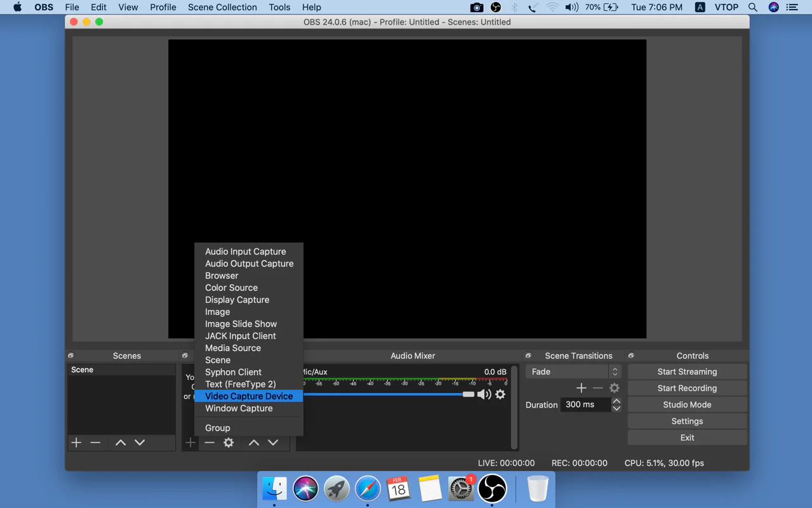Image resolution: width=812 pixels, height=508 pixels.
Task: Open System Preferences in dock
Action: [461, 489]
